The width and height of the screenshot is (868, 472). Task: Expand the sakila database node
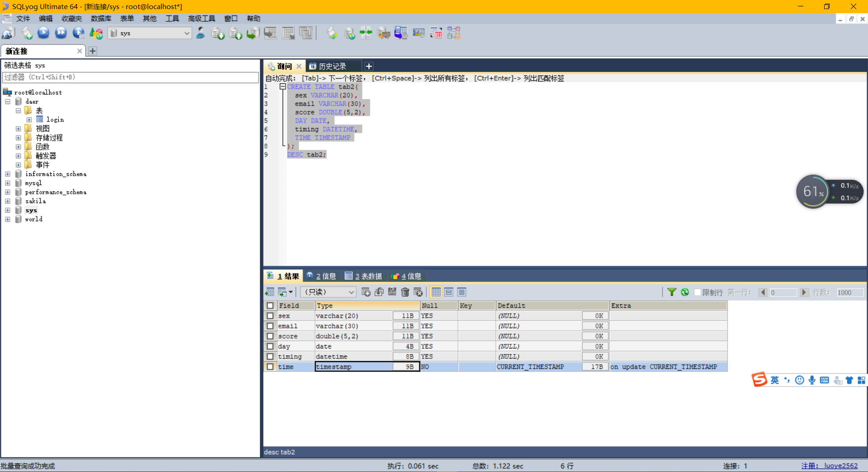click(x=8, y=201)
